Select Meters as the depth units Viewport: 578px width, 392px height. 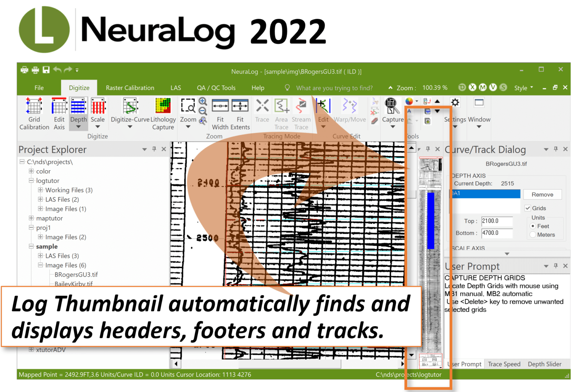[532, 235]
